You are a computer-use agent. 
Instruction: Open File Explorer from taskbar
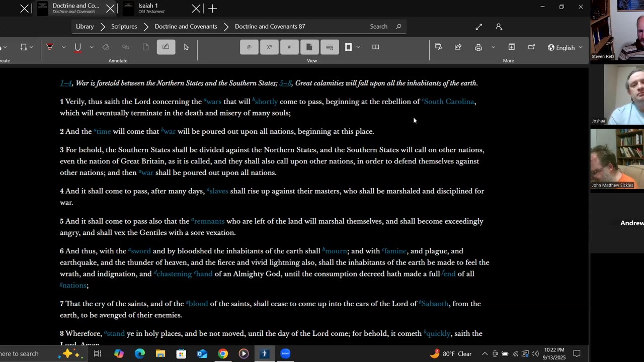coord(160,353)
